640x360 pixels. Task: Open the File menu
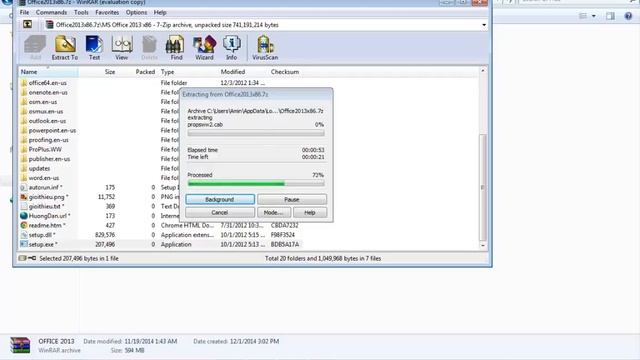(x=24, y=13)
